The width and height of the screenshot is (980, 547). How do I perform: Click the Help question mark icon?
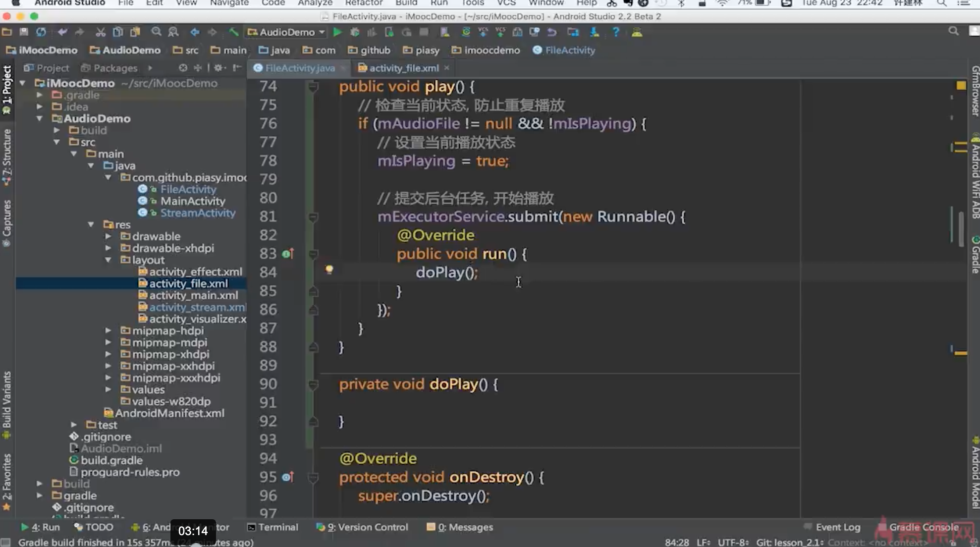pos(616,32)
